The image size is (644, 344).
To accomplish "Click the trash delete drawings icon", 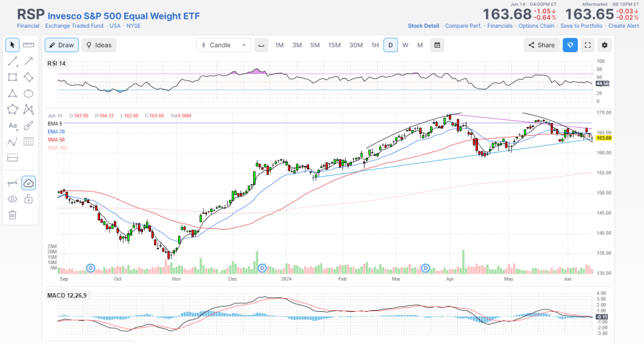I will pos(12,215).
